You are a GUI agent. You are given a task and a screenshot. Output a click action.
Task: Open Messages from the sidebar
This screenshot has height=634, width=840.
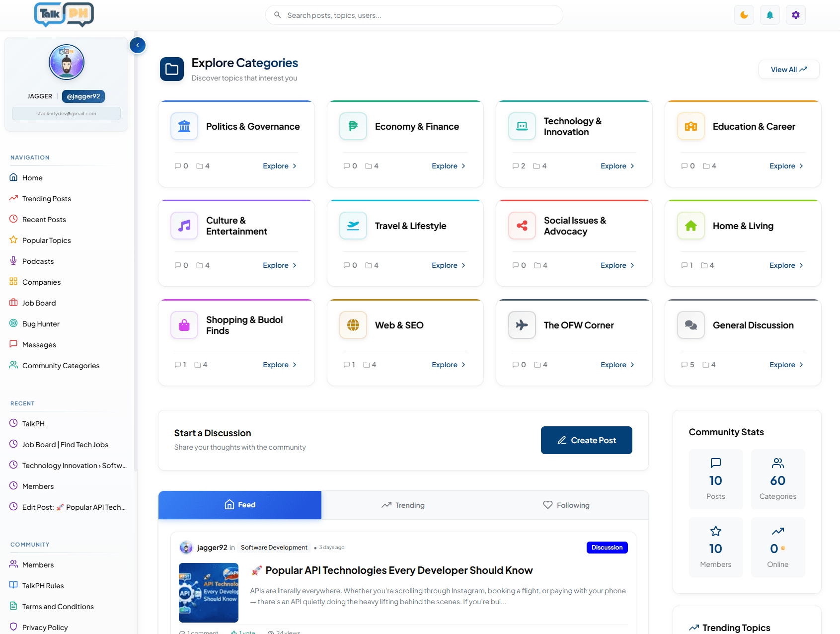click(x=39, y=344)
